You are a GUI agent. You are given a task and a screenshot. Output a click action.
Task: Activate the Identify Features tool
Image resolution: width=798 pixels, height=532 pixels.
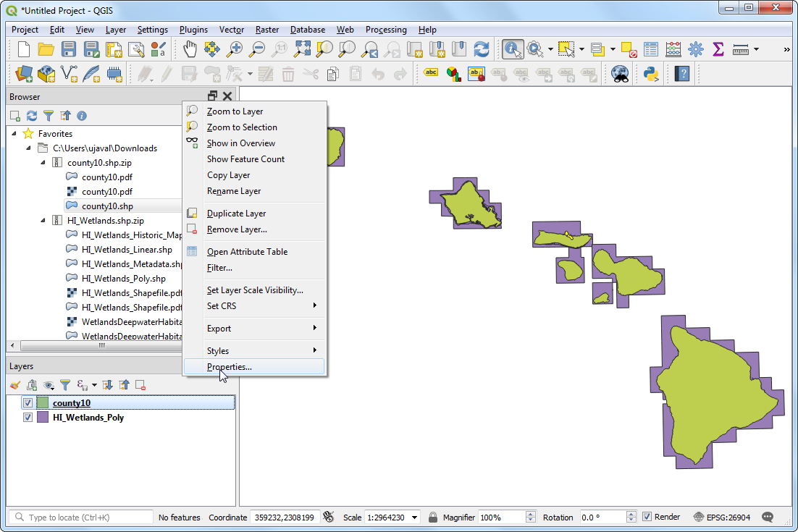(513, 49)
